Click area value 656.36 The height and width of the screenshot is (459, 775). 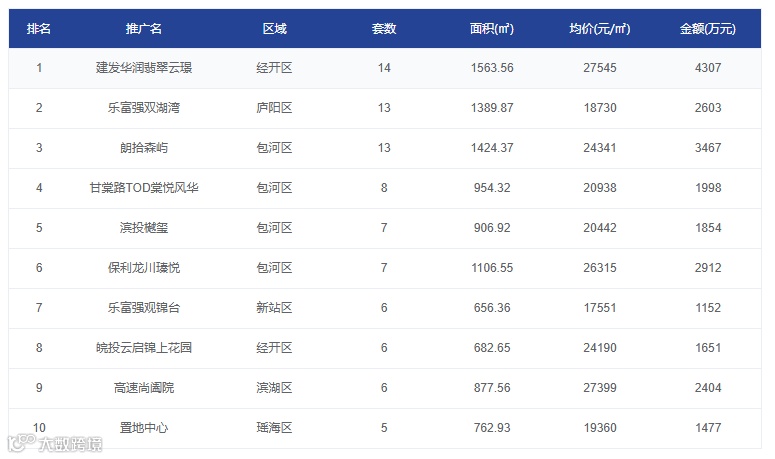(492, 308)
